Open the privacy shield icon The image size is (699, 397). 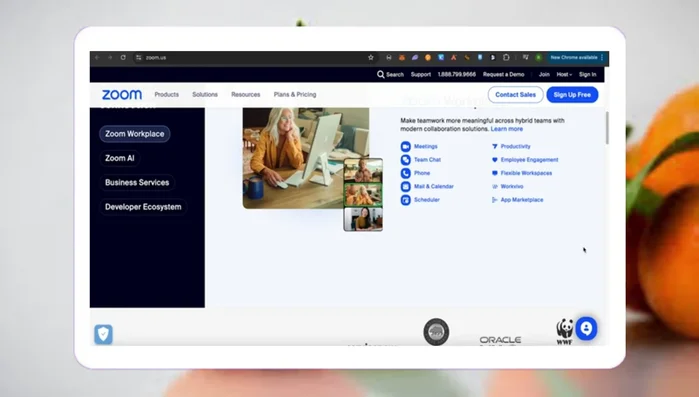pos(103,334)
